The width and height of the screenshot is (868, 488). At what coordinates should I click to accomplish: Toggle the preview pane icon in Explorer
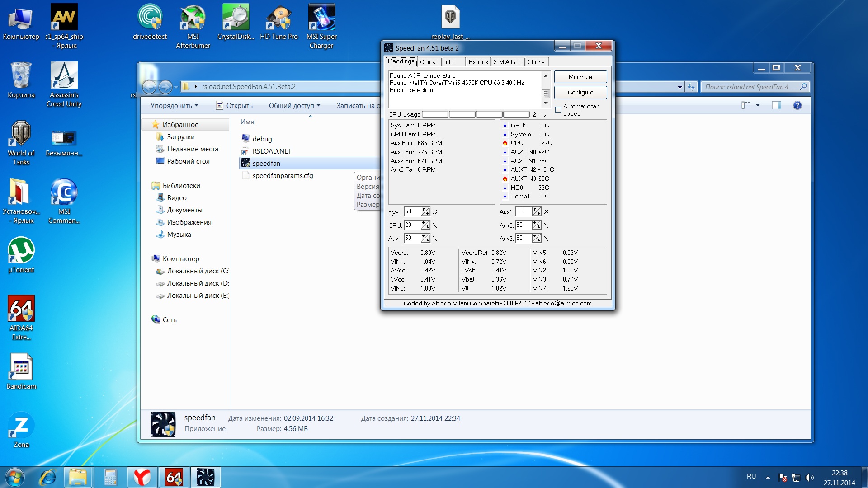coord(777,105)
